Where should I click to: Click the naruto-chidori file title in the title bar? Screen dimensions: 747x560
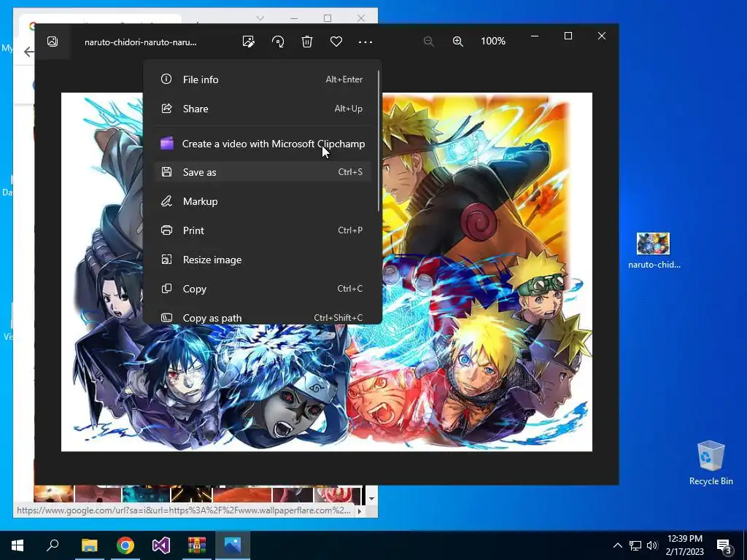pyautogui.click(x=141, y=42)
